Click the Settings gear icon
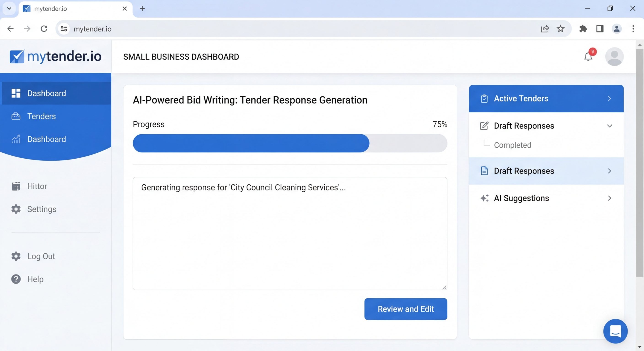Image resolution: width=644 pixels, height=351 pixels. 16,209
